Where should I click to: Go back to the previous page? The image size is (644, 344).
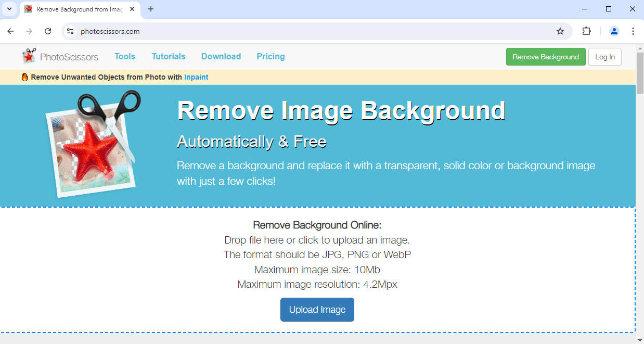[10, 31]
